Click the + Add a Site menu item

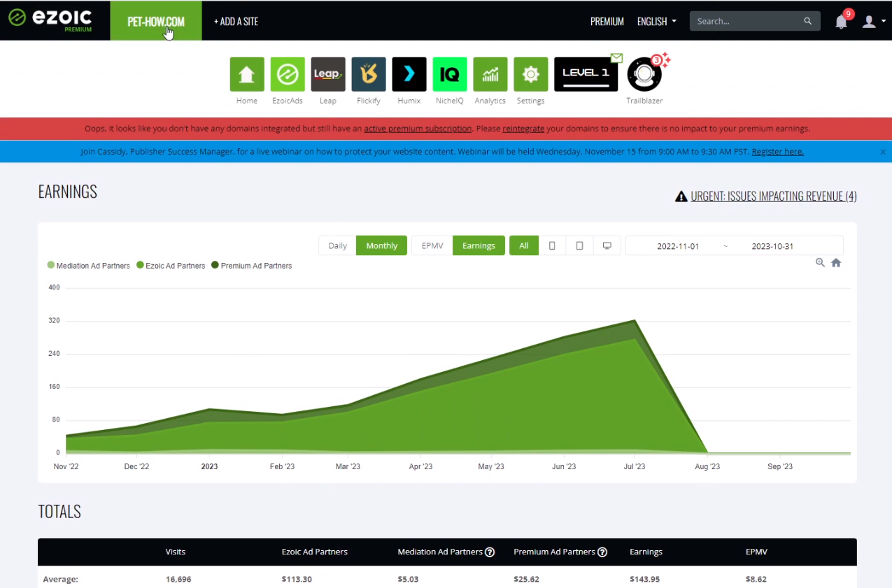pyautogui.click(x=236, y=22)
